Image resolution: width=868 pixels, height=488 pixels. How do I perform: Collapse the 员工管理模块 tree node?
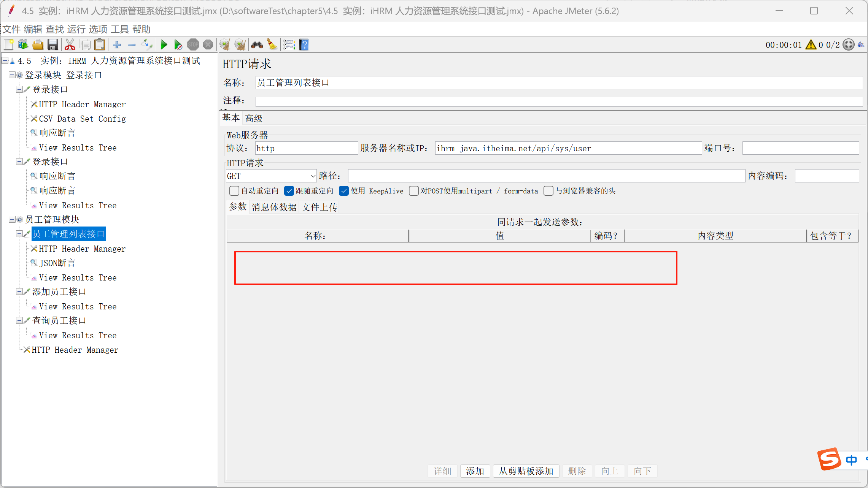12,219
